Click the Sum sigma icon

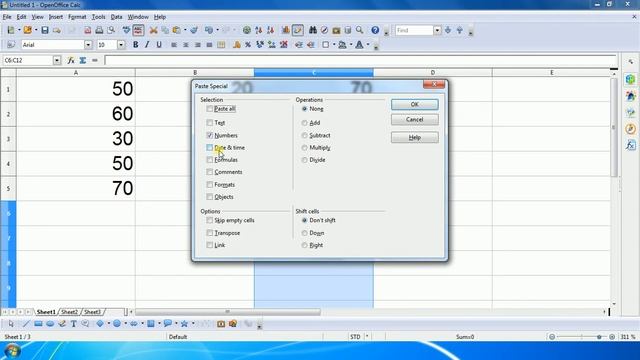coord(83,60)
